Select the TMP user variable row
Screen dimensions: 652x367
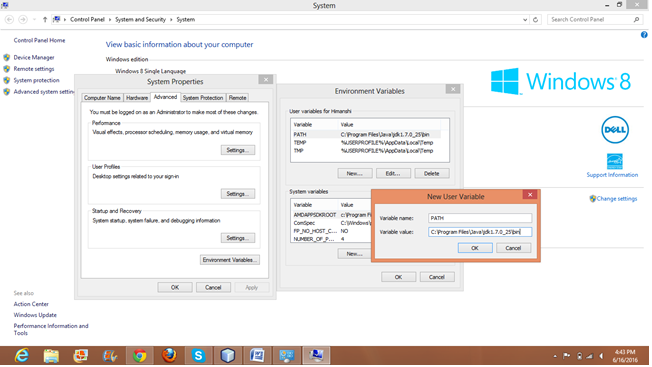click(367, 151)
